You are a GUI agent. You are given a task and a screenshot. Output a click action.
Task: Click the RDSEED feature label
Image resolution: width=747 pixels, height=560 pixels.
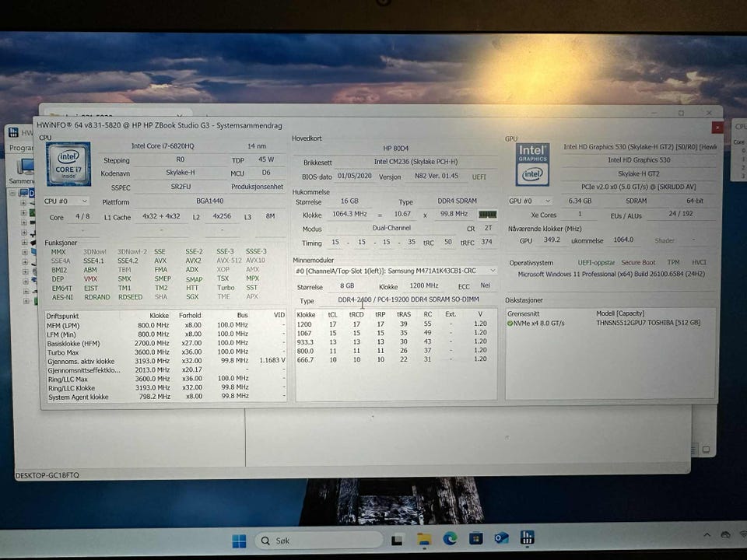click(x=130, y=296)
